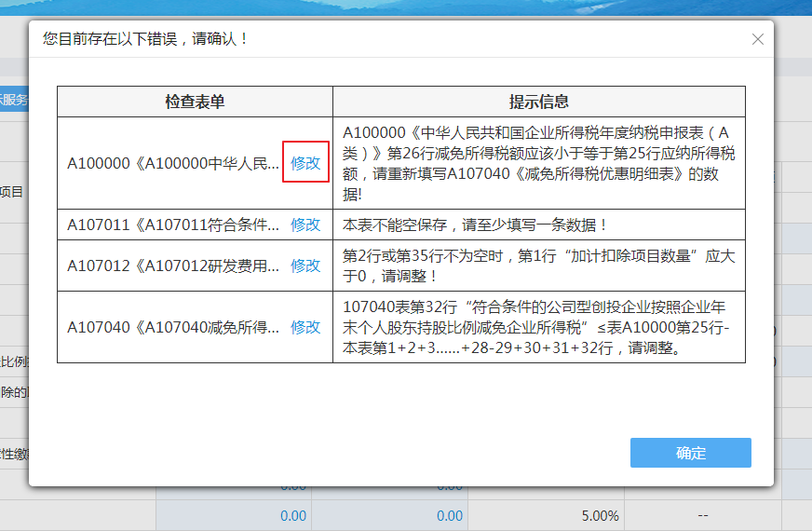The height and width of the screenshot is (531, 812).
Task: Select message 本表不能空保存，请至少填写一条数据！
Action: 476,225
